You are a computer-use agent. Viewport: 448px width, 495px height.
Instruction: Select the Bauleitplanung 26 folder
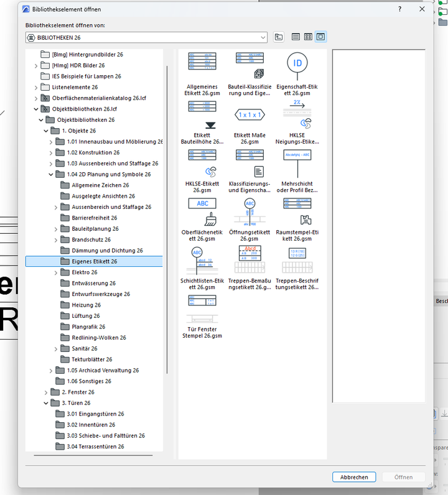tap(90, 229)
